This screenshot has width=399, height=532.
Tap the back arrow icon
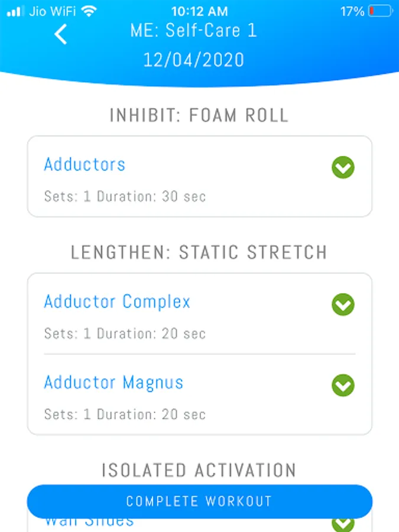[61, 34]
